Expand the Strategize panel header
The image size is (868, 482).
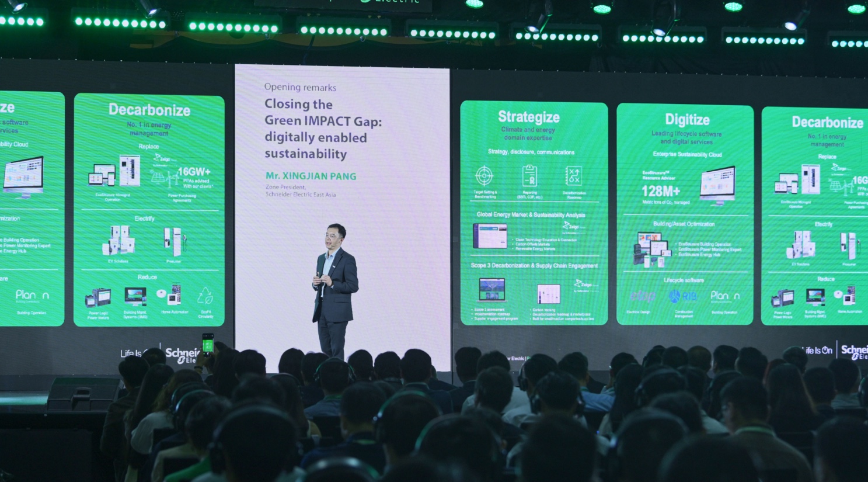coord(528,117)
